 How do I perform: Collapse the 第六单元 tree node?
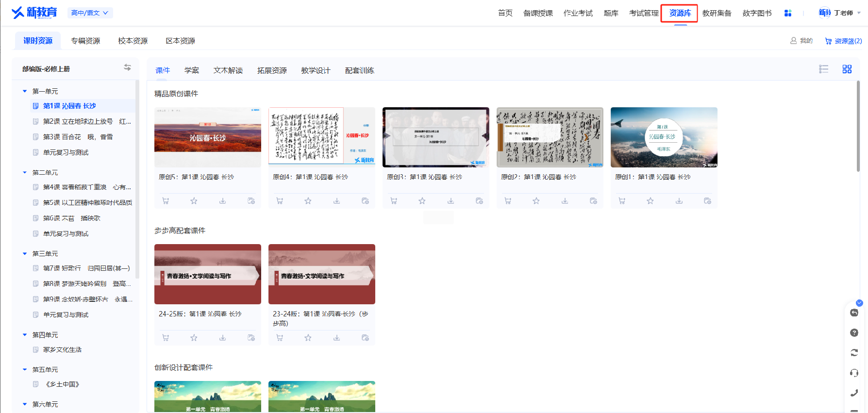(x=25, y=404)
